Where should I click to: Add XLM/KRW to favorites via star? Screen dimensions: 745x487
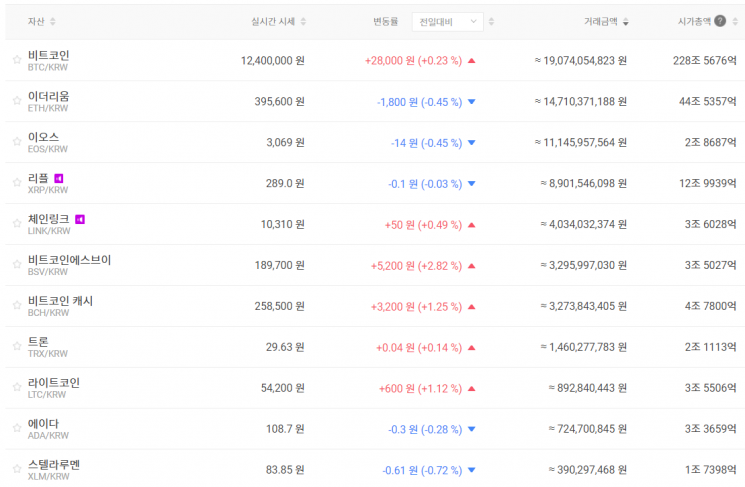tap(17, 469)
